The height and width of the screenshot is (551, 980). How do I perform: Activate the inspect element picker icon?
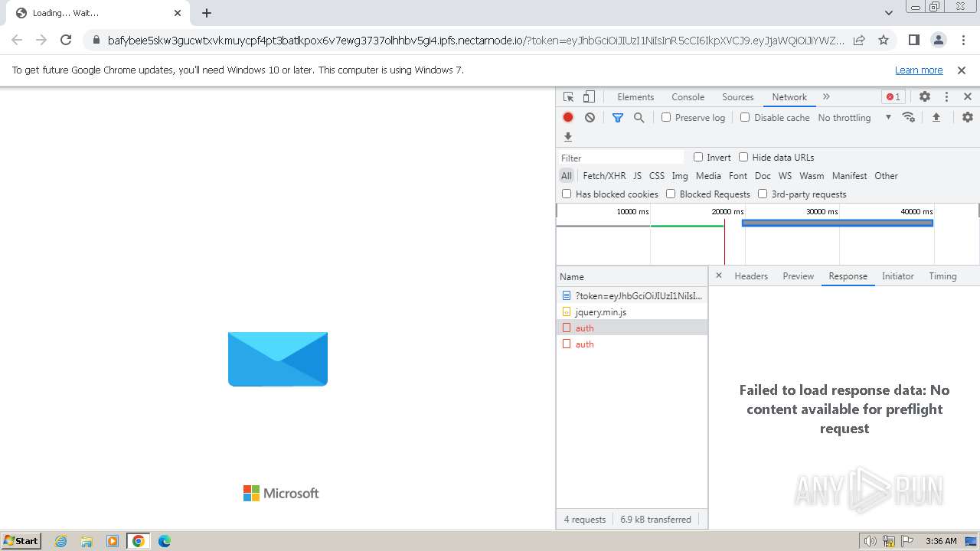[x=568, y=97]
